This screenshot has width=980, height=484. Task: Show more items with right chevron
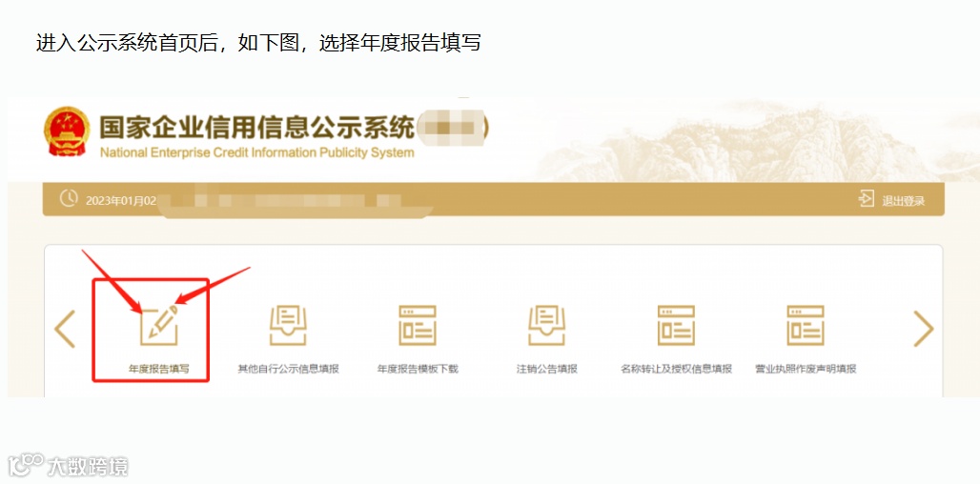click(923, 329)
